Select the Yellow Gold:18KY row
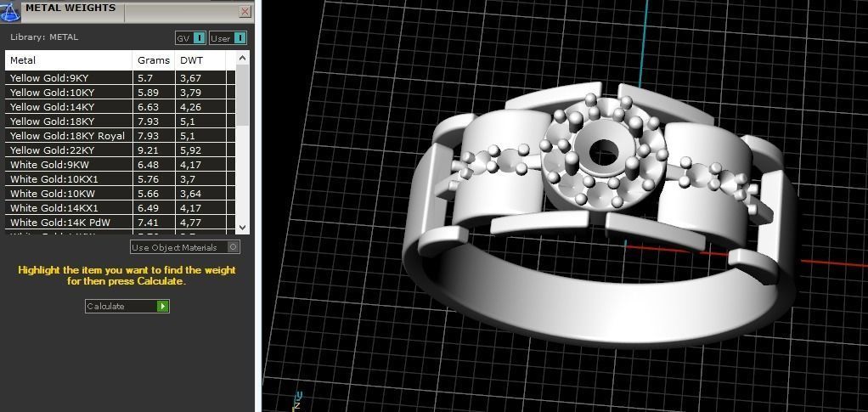This screenshot has width=868, height=412. pos(120,121)
